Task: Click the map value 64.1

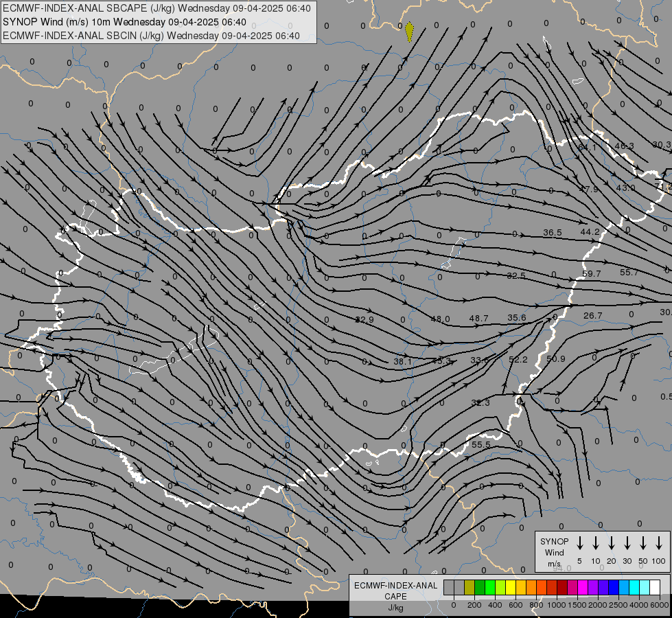Action: click(x=587, y=147)
